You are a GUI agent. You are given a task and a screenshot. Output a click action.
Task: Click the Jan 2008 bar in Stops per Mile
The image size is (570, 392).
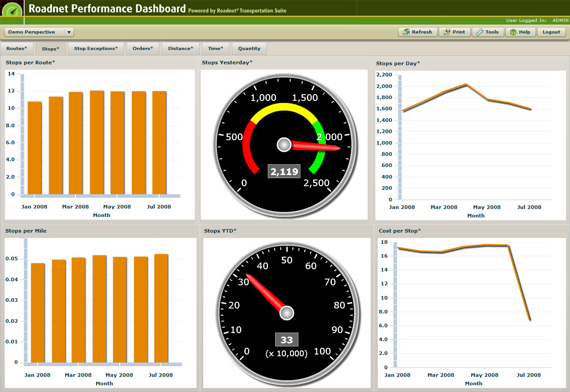point(38,313)
